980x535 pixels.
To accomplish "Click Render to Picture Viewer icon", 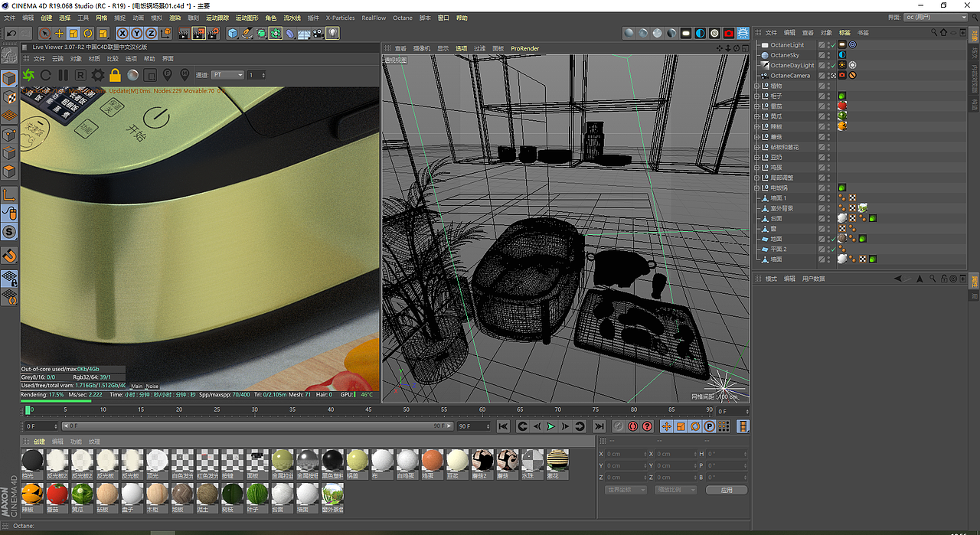I will pos(199,33).
